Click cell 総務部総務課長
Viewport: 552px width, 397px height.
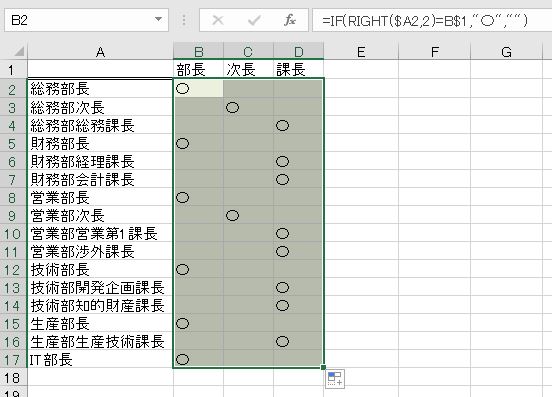pos(100,125)
